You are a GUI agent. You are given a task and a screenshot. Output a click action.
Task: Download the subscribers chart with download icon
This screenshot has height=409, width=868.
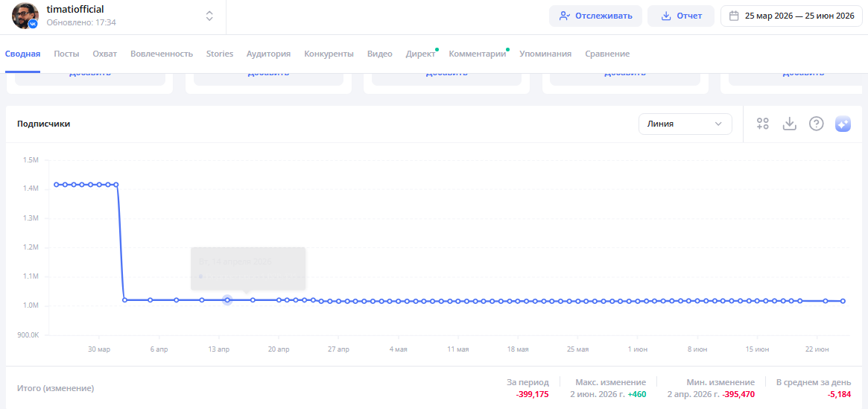(789, 124)
